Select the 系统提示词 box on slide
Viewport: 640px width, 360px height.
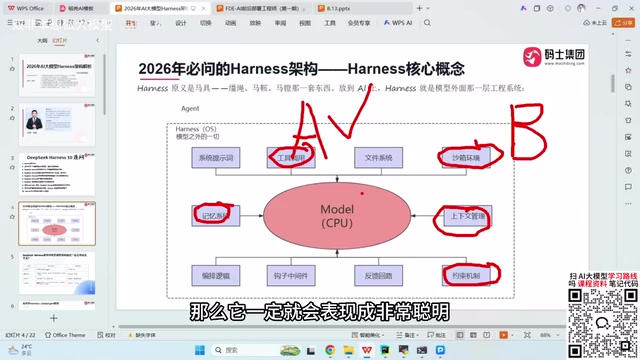coord(216,158)
